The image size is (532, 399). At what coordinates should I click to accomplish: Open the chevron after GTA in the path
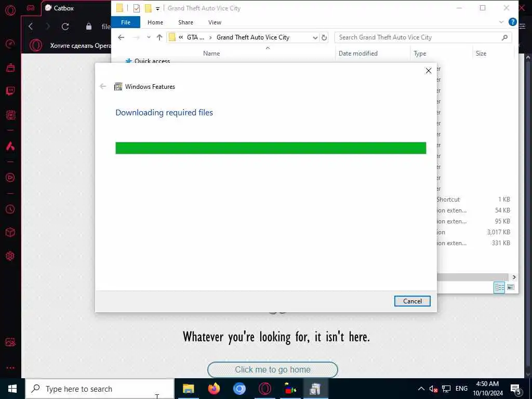(210, 37)
